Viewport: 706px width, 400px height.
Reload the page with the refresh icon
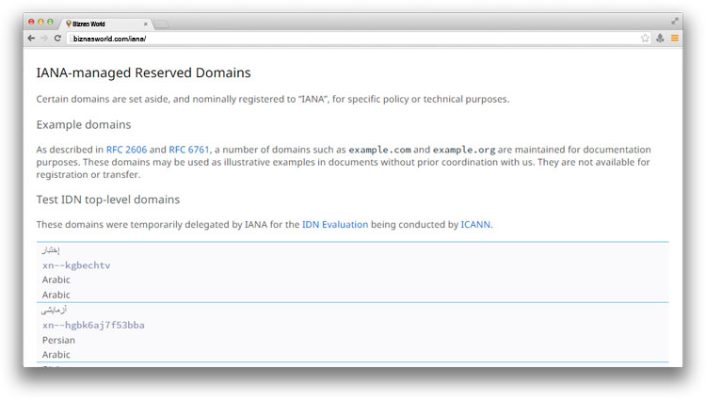click(x=57, y=37)
